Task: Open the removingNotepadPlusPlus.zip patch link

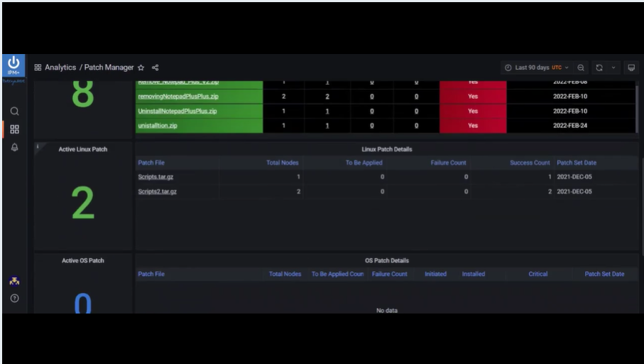Action: point(178,96)
